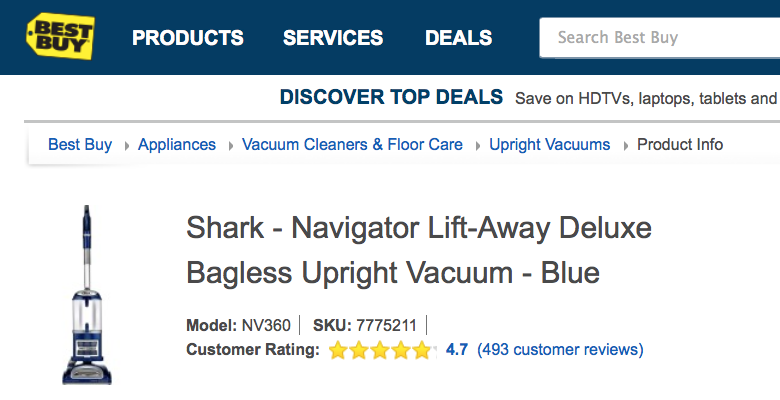Click the fifth star in the customer rating
This screenshot has height=400, width=780.
[422, 350]
